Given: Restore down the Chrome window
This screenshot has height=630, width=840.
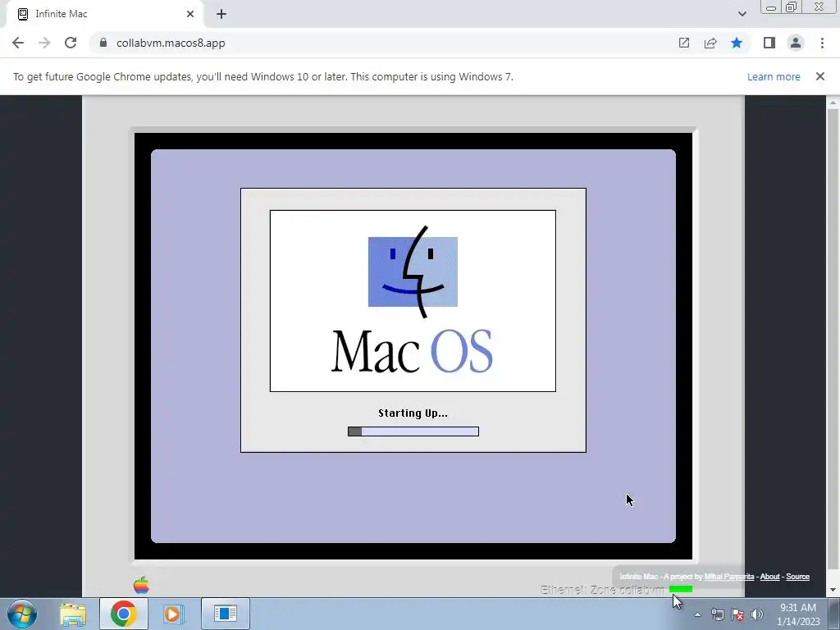Looking at the screenshot, I should pyautogui.click(x=792, y=7).
